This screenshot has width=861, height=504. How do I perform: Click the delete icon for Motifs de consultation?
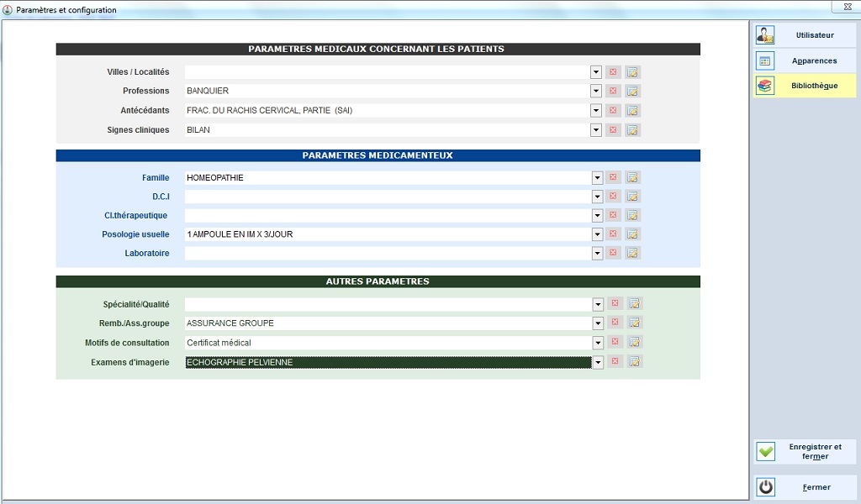point(615,342)
